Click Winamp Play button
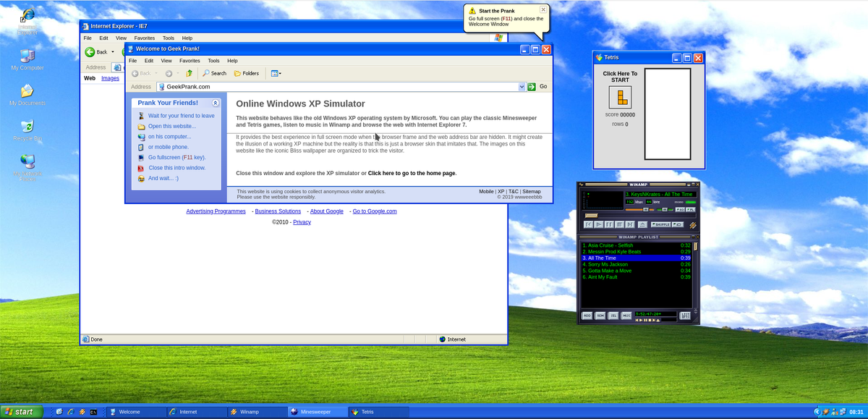The height and width of the screenshot is (419, 868). (x=599, y=225)
